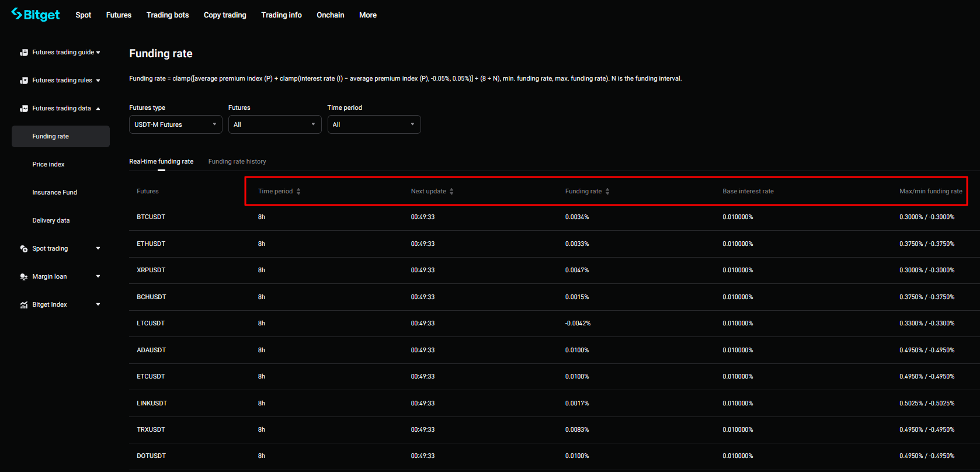Open Trading bots menu
Image resolution: width=980 pixels, height=472 pixels.
click(168, 15)
